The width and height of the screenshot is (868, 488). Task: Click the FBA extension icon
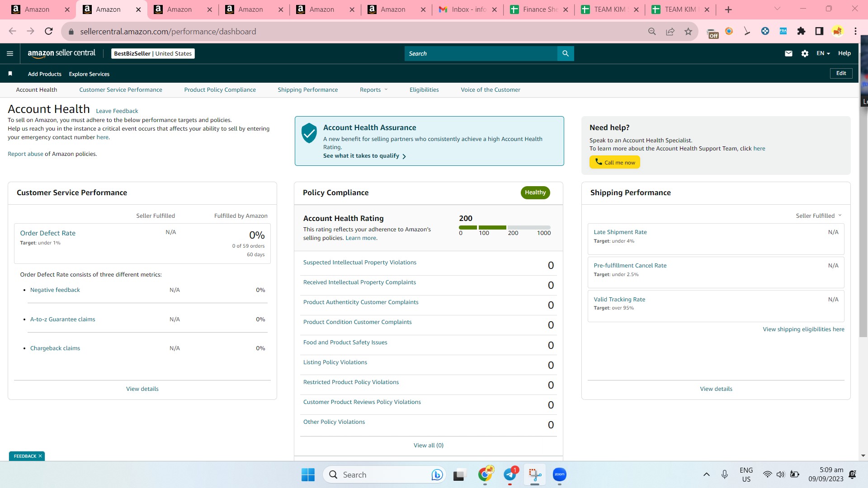click(783, 31)
